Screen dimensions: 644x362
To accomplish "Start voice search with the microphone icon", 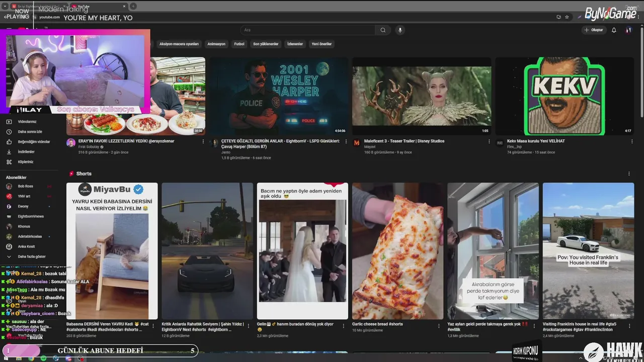I will tap(400, 30).
